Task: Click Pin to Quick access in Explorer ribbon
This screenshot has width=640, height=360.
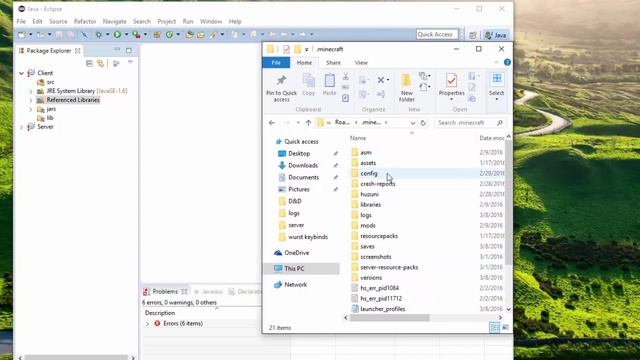Action: click(x=281, y=89)
